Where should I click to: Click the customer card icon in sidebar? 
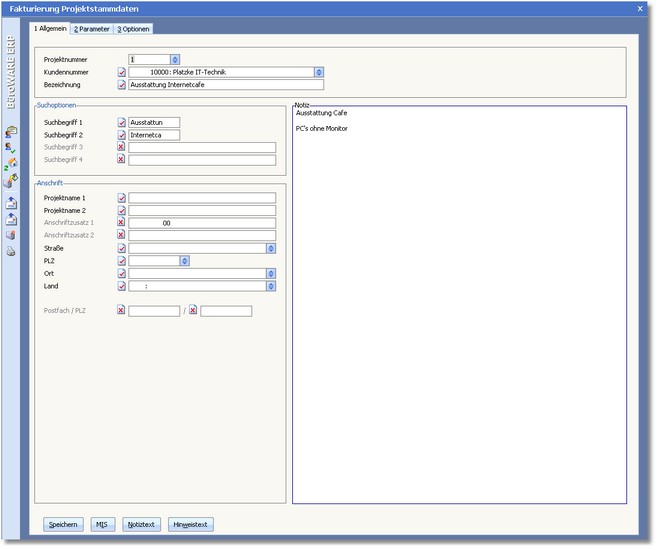11,131
